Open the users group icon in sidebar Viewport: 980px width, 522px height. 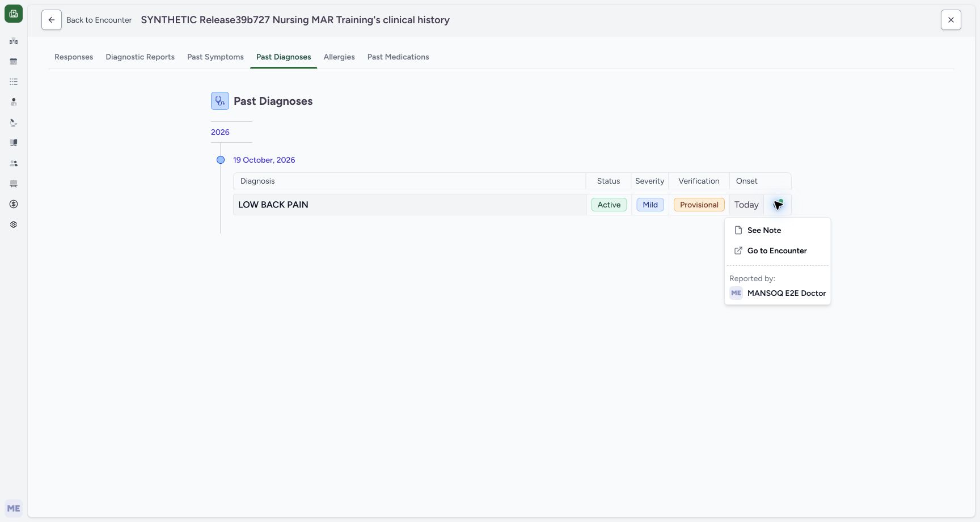pos(14,163)
